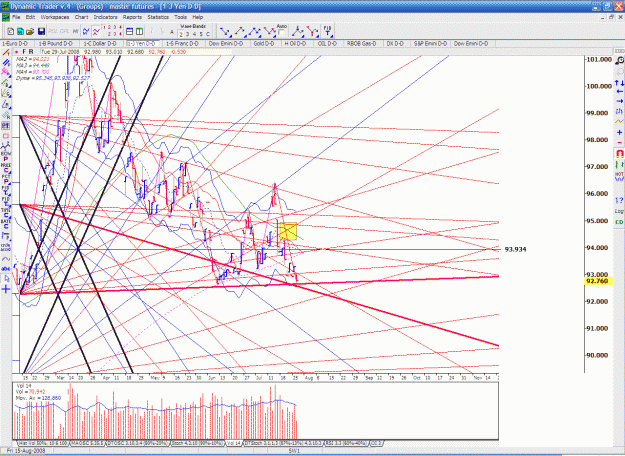Click the 93.934 horizontal line label
Image resolution: width=625 pixels, height=456 pixels.
(x=515, y=249)
